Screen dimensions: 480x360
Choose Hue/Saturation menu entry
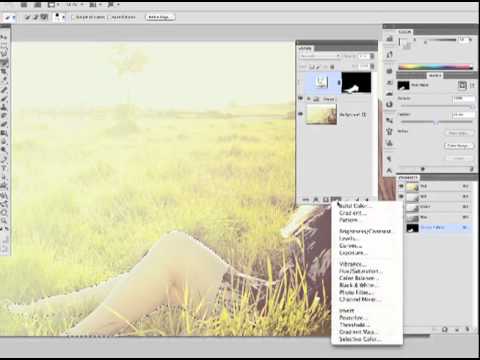click(361, 271)
